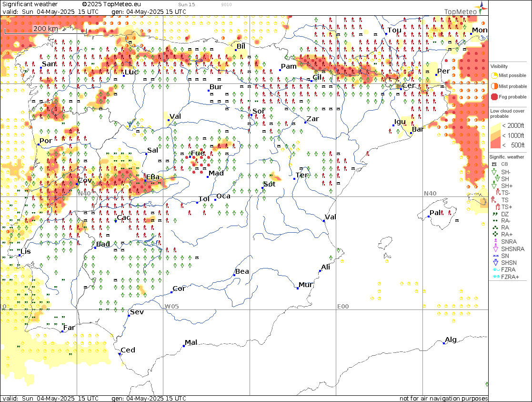Click the SN snow legend icon
This screenshot has height=402, width=532.
click(495, 256)
